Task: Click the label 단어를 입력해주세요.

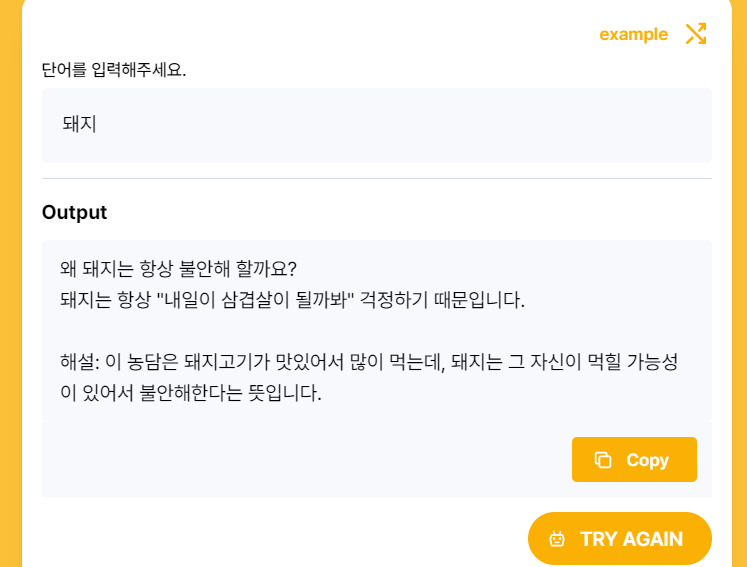Action: (x=114, y=70)
